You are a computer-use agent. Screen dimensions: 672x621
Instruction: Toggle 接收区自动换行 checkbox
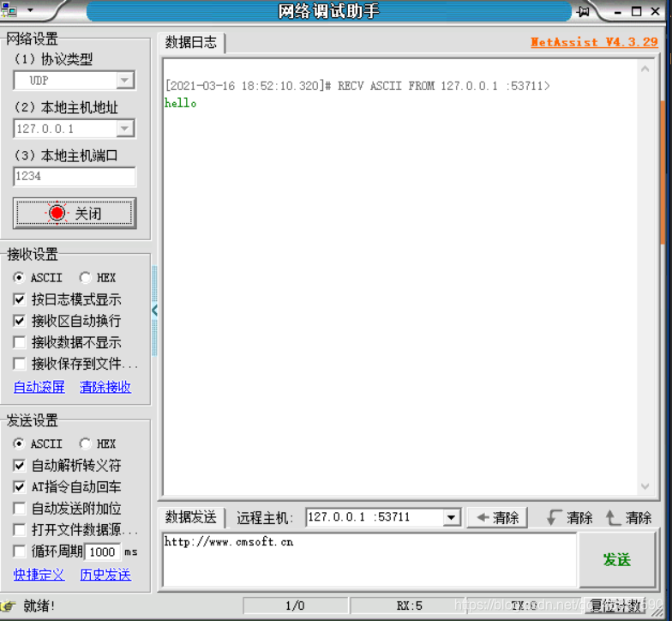coord(19,321)
